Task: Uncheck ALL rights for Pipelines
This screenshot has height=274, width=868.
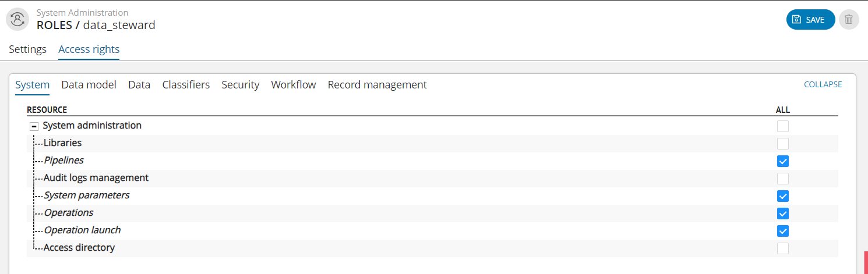Action: tap(783, 161)
